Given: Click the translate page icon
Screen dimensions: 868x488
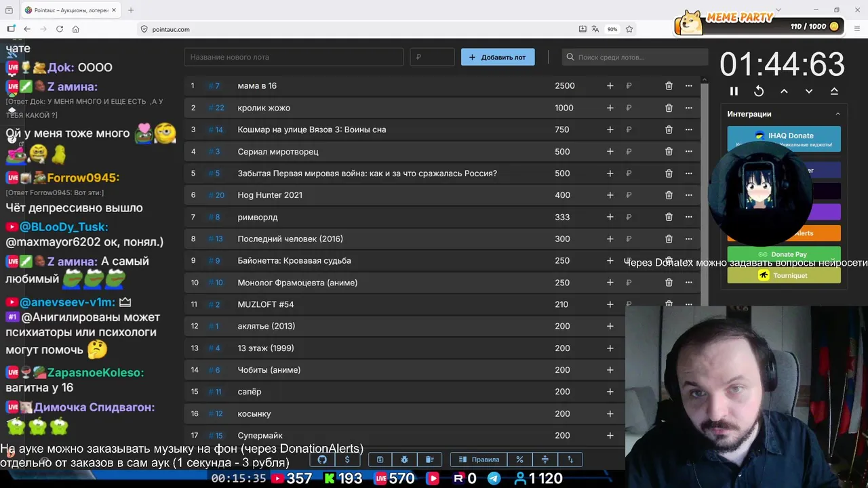Looking at the screenshot, I should pyautogui.click(x=595, y=29).
